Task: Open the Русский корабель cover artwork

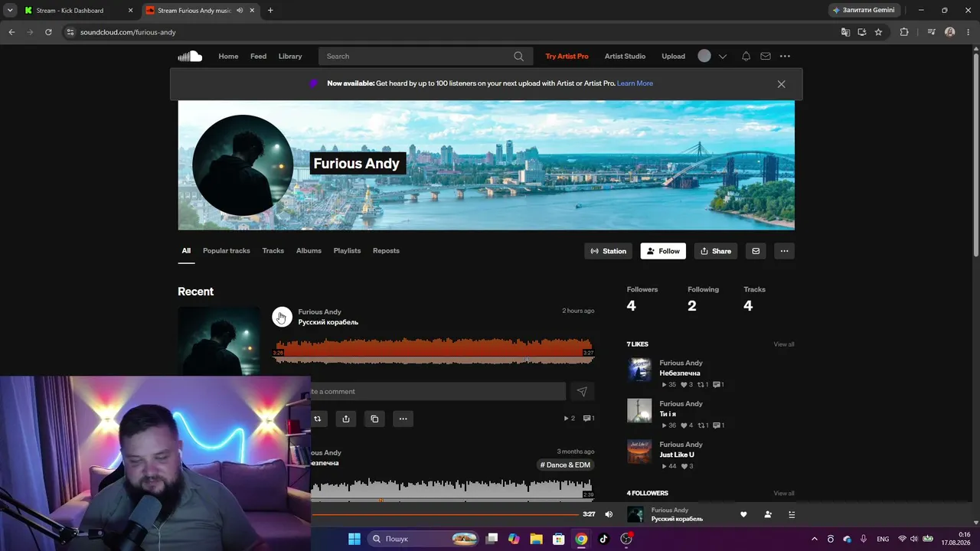Action: 219,341
